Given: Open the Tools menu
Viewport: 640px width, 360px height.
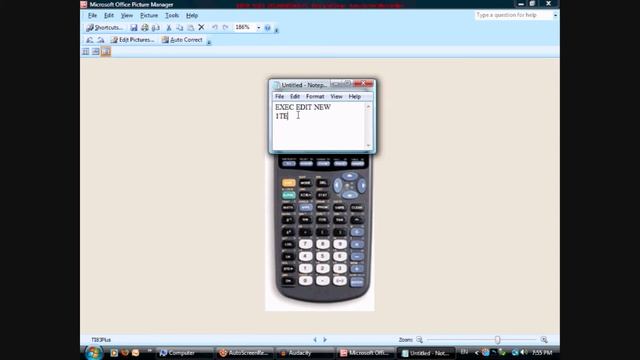Looking at the screenshot, I should click(x=172, y=16).
